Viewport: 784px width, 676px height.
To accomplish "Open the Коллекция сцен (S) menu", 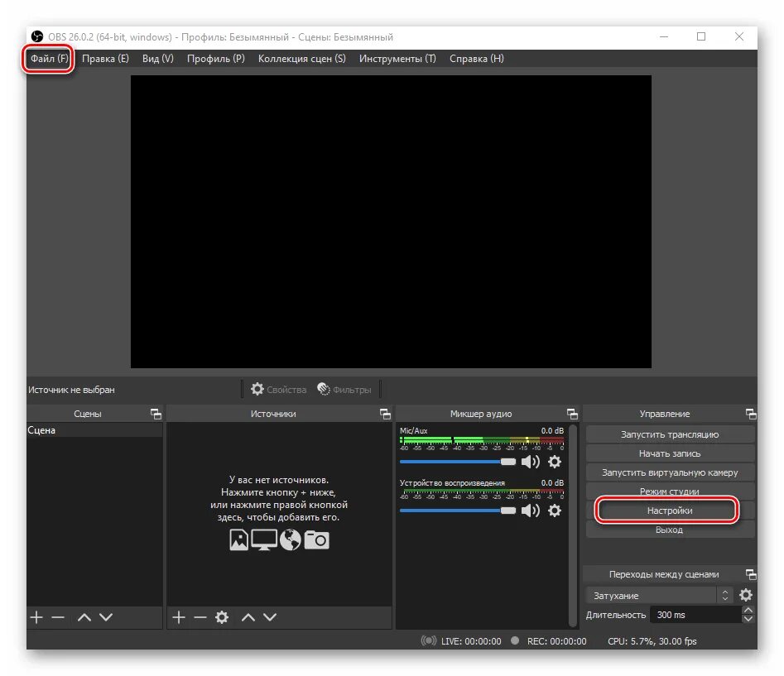I will (301, 59).
